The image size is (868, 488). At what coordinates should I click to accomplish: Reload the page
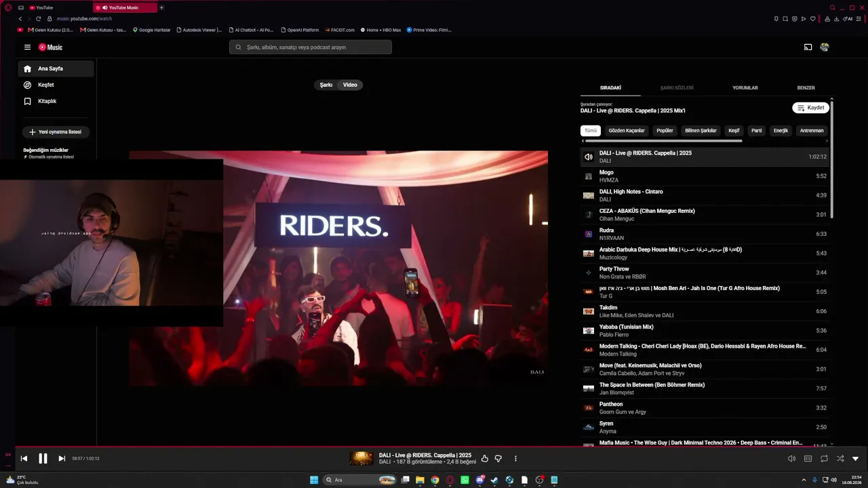coord(38,19)
